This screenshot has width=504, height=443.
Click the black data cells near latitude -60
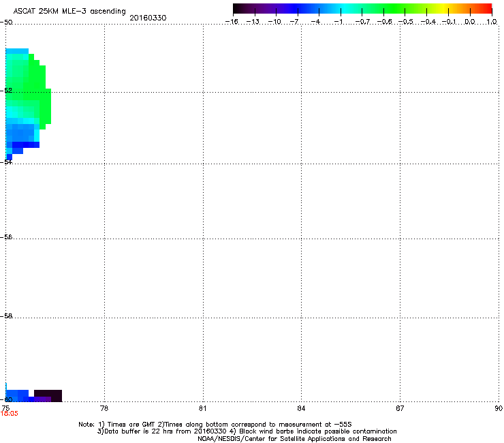(48, 395)
